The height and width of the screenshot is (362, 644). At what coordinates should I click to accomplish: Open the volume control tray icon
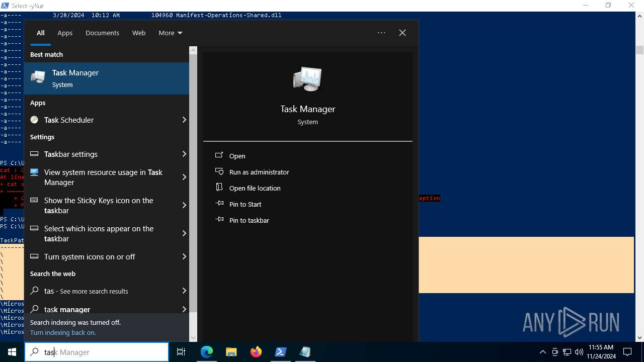(579, 352)
